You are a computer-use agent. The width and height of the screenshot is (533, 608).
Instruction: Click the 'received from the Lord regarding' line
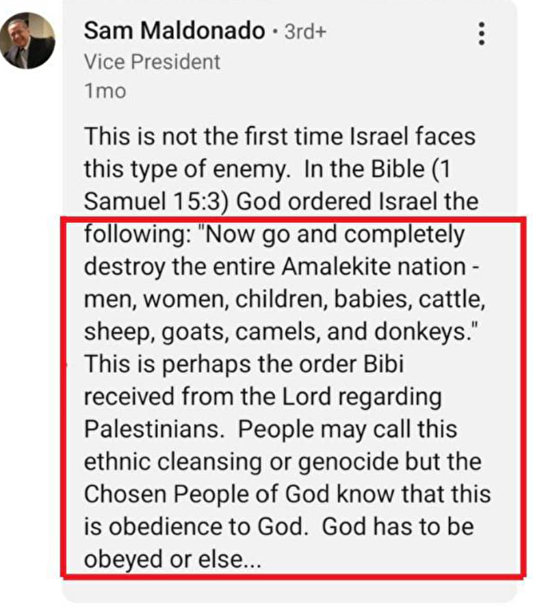click(263, 397)
